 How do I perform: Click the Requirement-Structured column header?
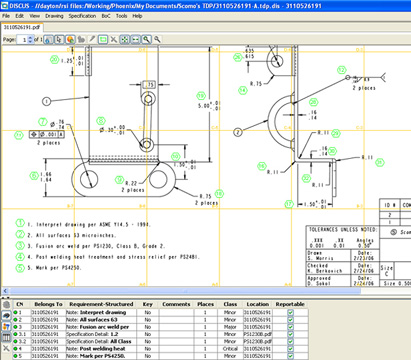[101, 304]
